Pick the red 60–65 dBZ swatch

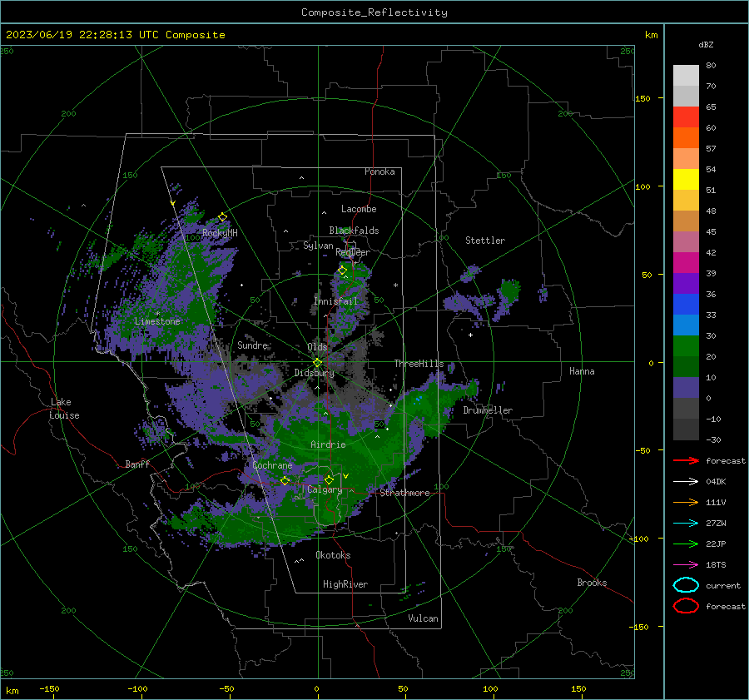coord(686,117)
